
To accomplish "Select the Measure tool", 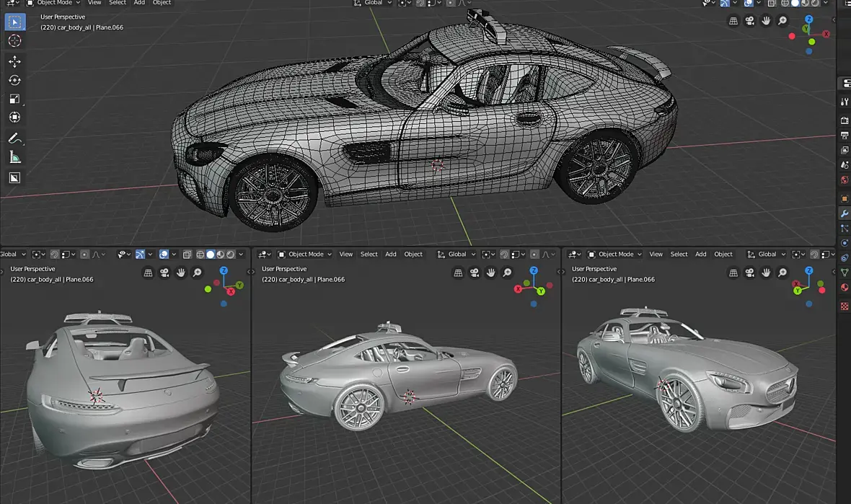I will coord(14,157).
